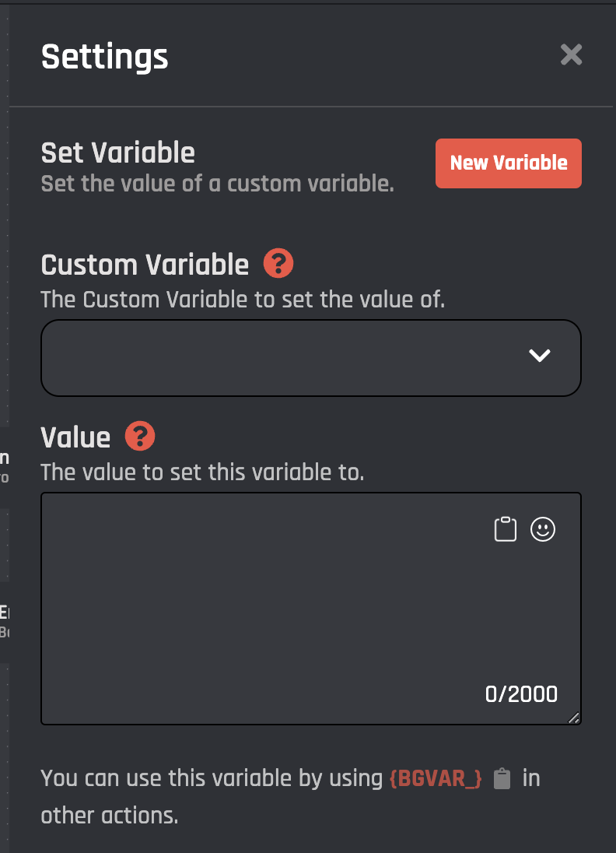Select the red {BGVAR_} variable tag
The width and height of the screenshot is (616, 853).
point(436,778)
